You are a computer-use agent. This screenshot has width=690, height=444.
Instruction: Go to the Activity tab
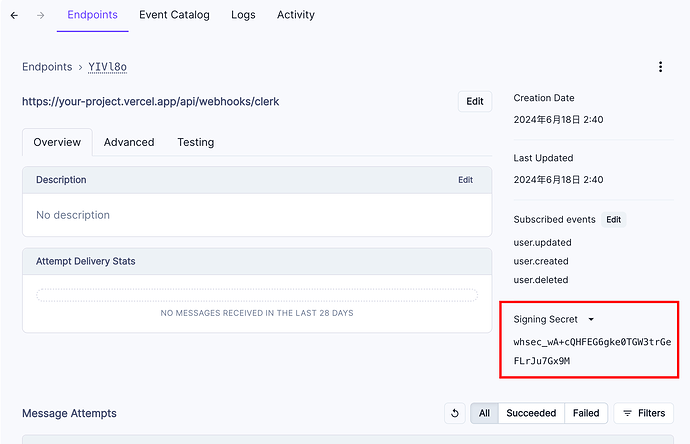(296, 15)
